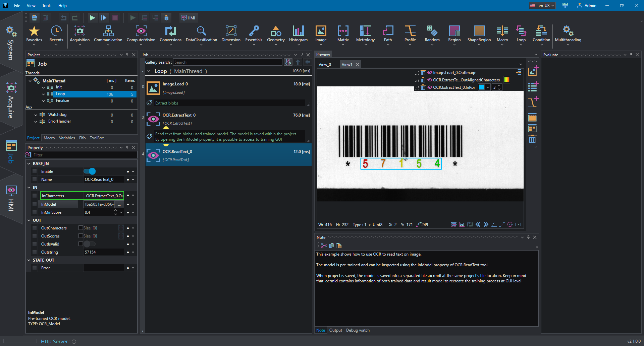The image size is (644, 346).
Task: Click inside the Gallery search field
Action: click(x=228, y=62)
